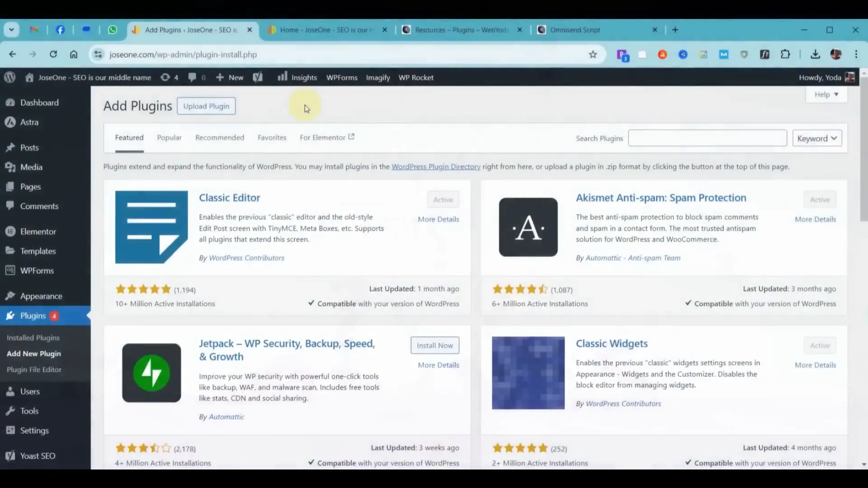The image size is (868, 488).
Task: Click the WordPress logo in admin bar
Action: coord(9,77)
